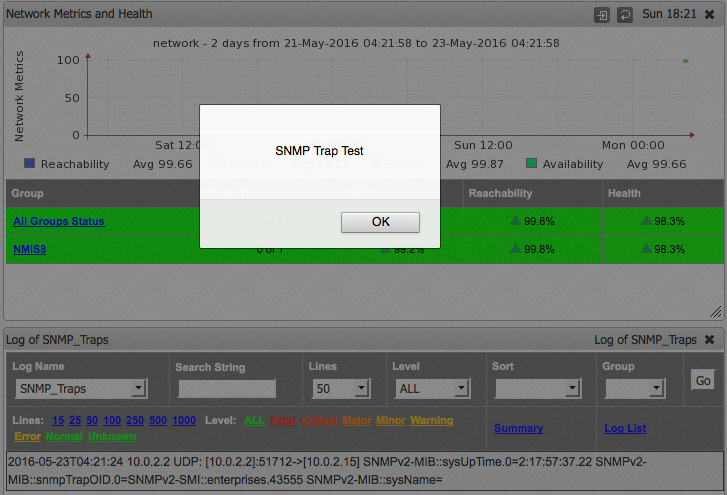Image resolution: width=727 pixels, height=495 pixels.
Task: Open the All Groups Status link
Action: [x=59, y=221]
